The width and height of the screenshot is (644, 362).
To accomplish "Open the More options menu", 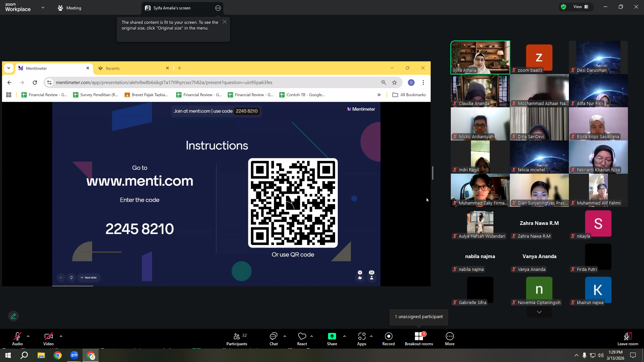I will pyautogui.click(x=450, y=339).
